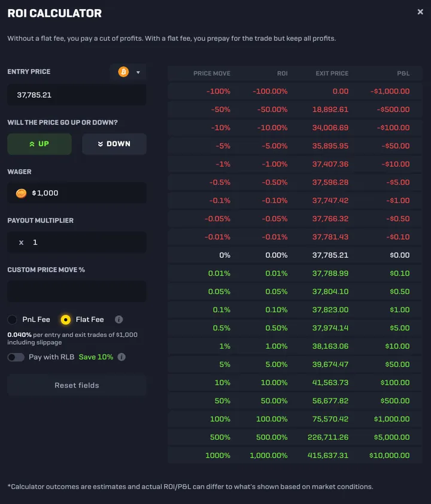The width and height of the screenshot is (431, 504).
Task: Click the Entry Price input field
Action: [x=77, y=95]
